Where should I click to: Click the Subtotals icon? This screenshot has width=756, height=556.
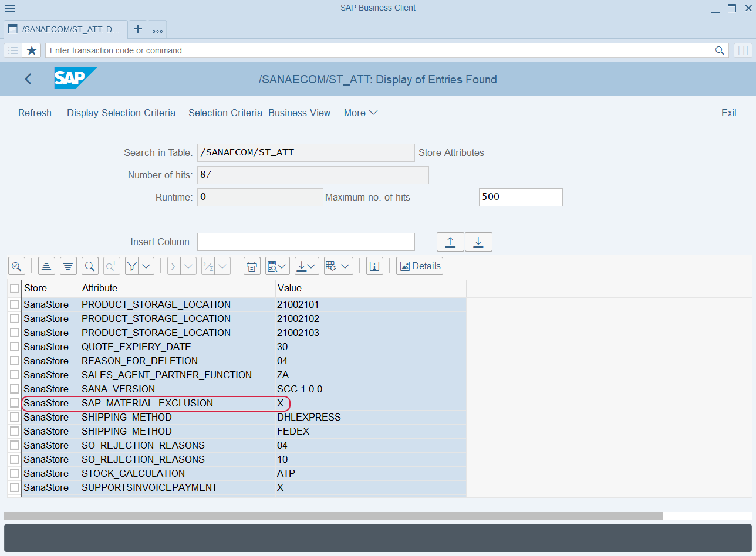[208, 266]
